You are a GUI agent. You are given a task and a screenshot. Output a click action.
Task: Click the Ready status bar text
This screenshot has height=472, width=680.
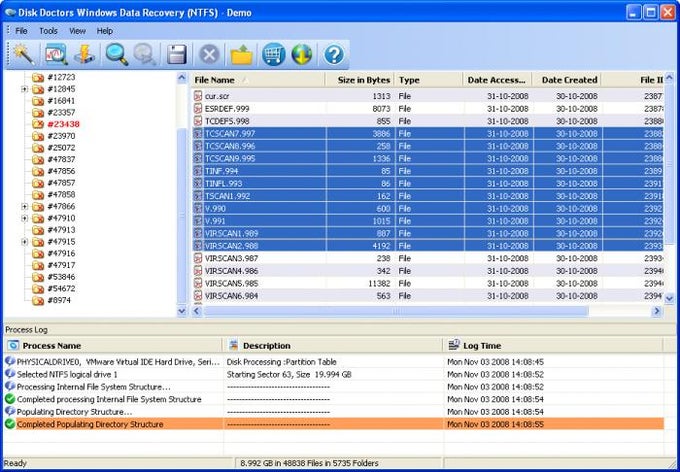[x=15, y=463]
